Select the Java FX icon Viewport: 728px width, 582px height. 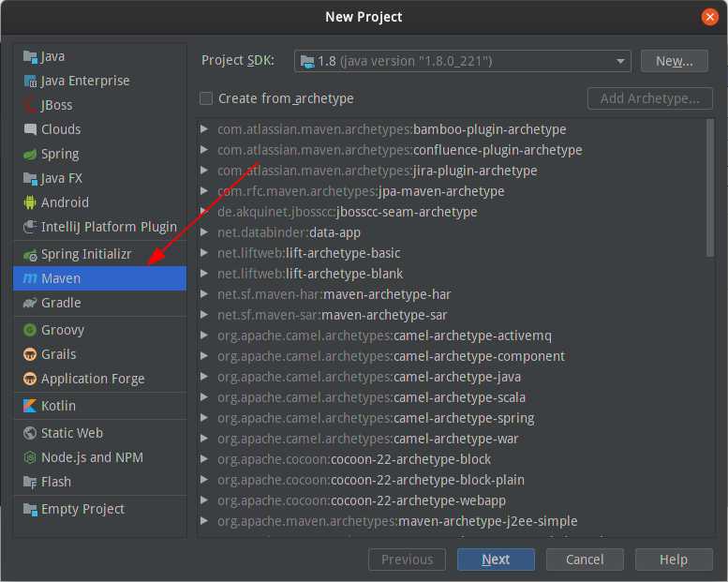[x=30, y=178]
